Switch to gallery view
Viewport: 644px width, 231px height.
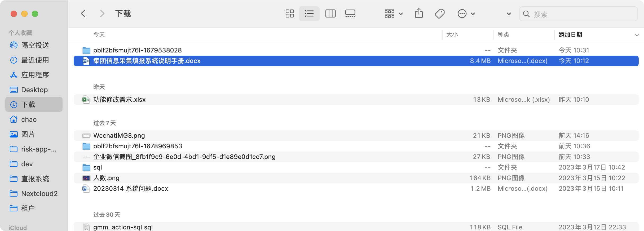[x=350, y=14]
